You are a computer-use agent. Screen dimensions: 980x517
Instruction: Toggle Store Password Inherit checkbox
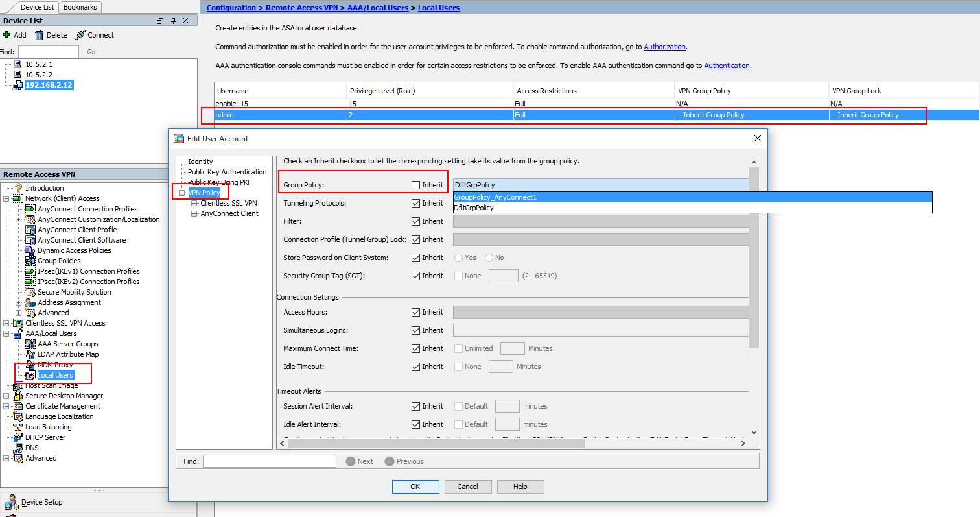(x=415, y=258)
